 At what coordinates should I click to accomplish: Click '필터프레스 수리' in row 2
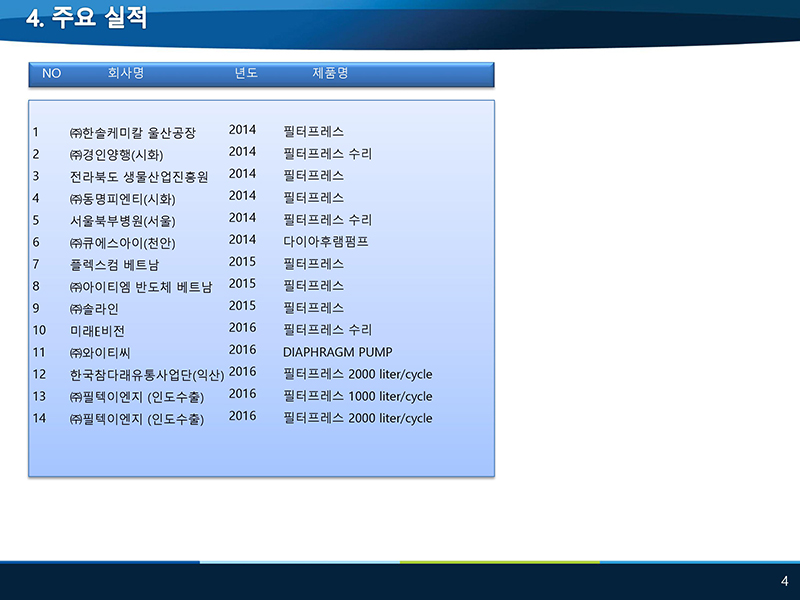[328, 154]
